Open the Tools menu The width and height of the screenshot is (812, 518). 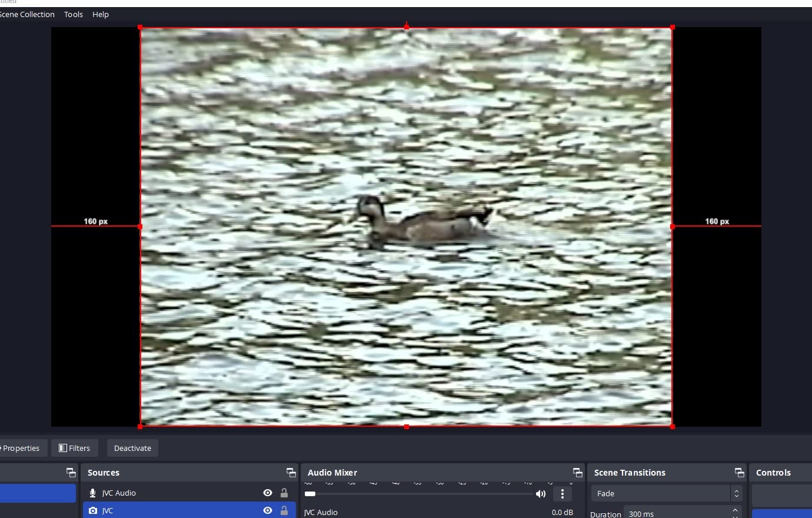pos(74,14)
